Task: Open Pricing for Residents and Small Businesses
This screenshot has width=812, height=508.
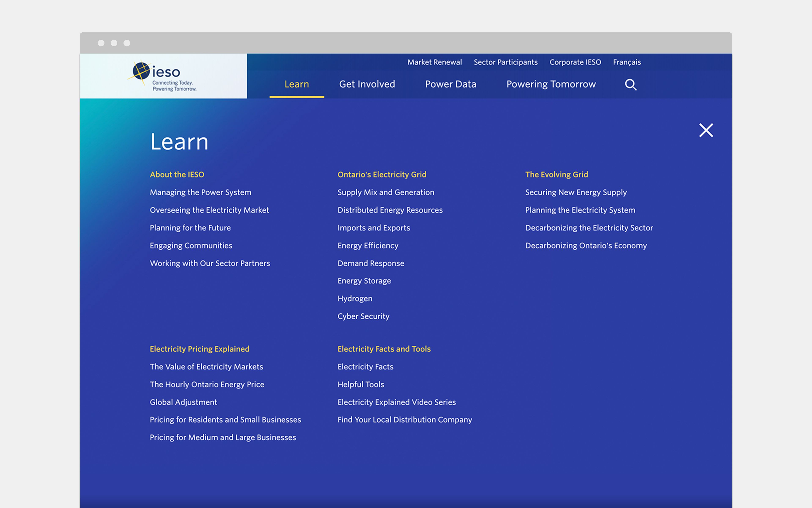Action: pyautogui.click(x=225, y=420)
